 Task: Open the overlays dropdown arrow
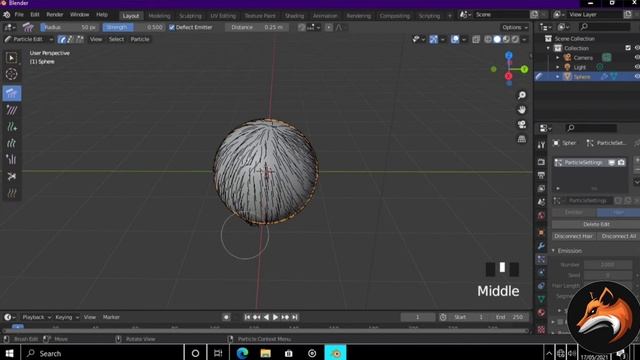pos(464,40)
